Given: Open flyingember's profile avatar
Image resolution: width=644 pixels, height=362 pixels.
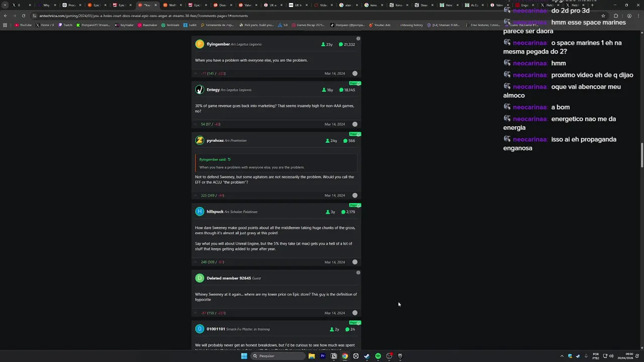Looking at the screenshot, I should pos(200,44).
